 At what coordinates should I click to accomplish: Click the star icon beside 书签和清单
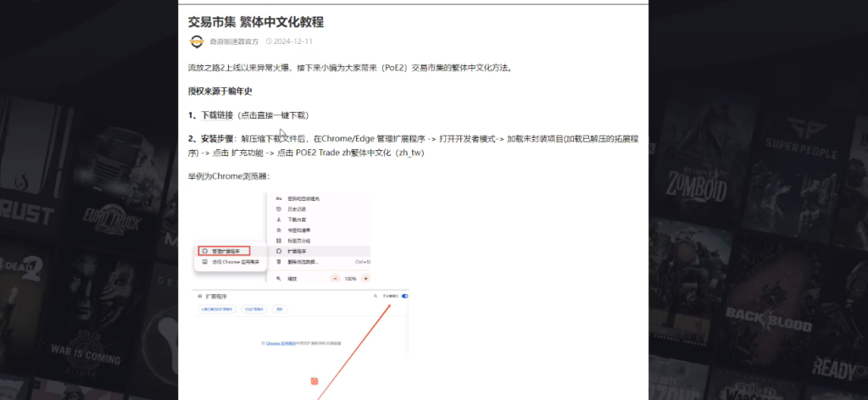click(279, 231)
